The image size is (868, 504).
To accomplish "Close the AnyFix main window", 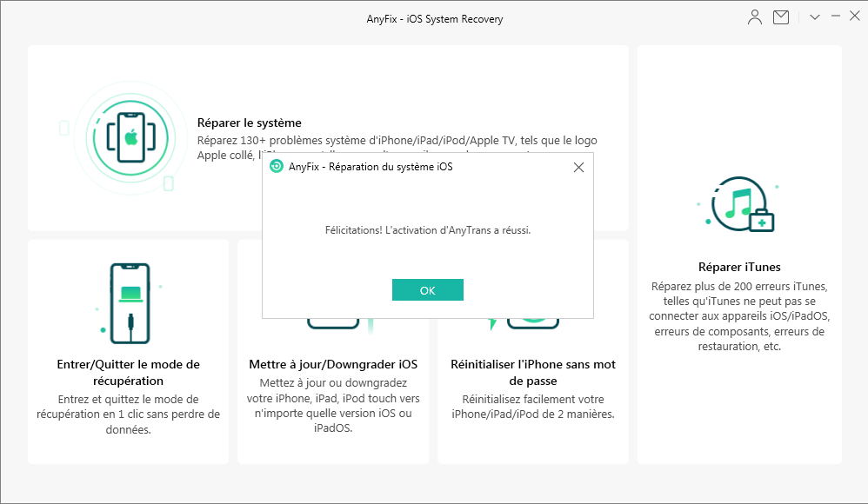I will point(855,17).
